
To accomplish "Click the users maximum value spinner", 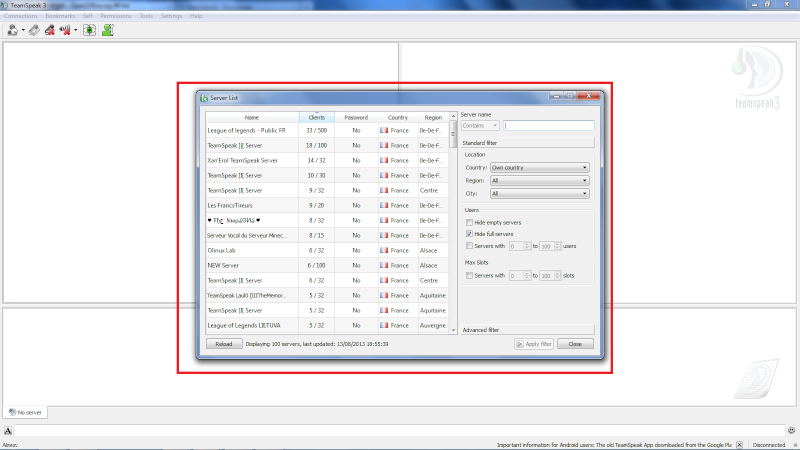I will (550, 246).
